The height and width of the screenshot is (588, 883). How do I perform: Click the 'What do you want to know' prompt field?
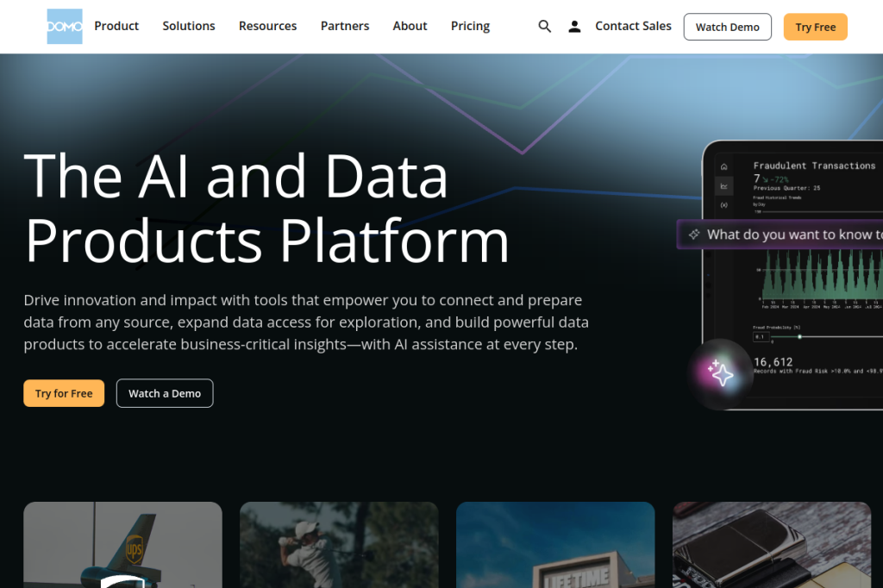point(780,235)
